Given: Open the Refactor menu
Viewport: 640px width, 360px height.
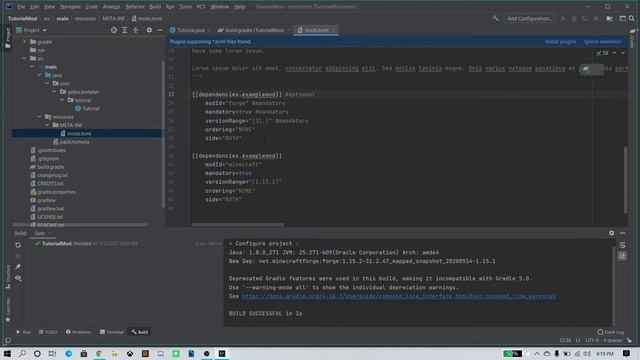Looking at the screenshot, I should click(135, 7).
